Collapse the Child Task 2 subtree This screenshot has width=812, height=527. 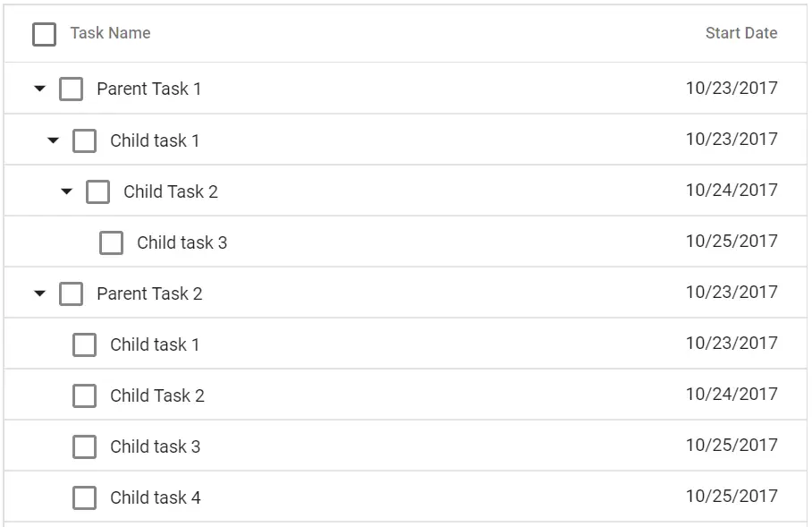coord(66,191)
